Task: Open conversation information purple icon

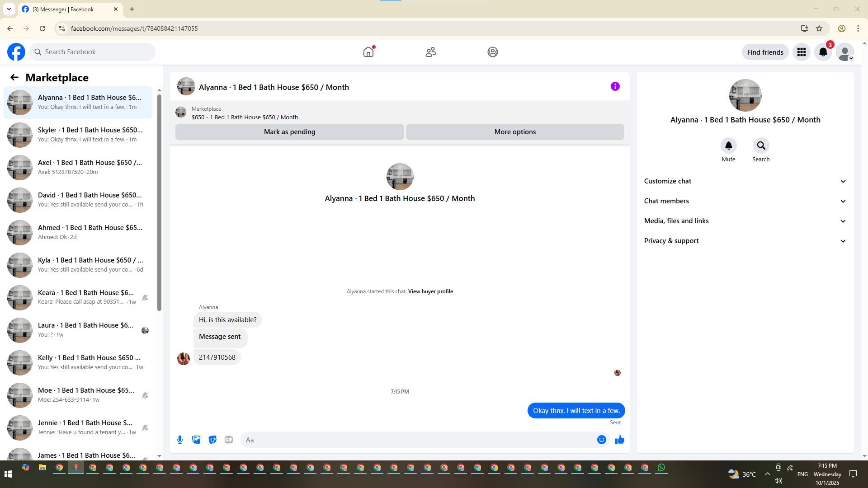Action: pos(615,86)
